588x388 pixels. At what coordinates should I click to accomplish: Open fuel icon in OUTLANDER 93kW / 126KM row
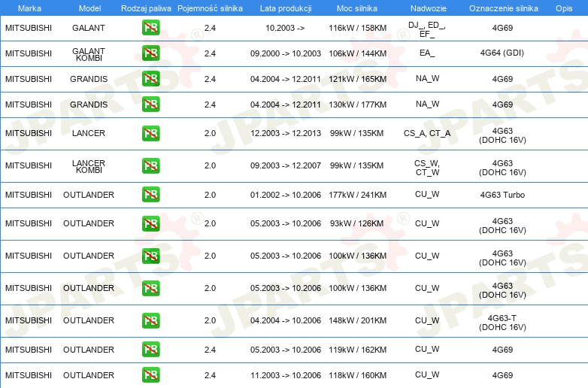(x=150, y=223)
